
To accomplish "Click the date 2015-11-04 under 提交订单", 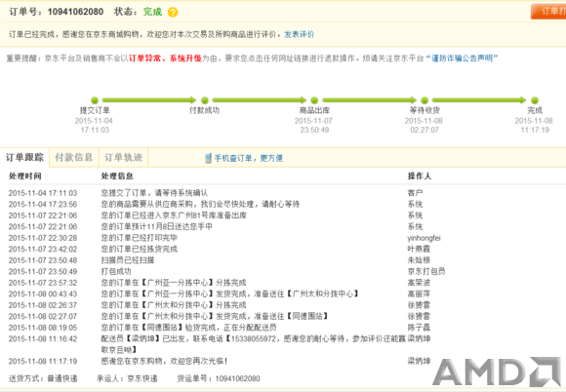I will coord(94,121).
